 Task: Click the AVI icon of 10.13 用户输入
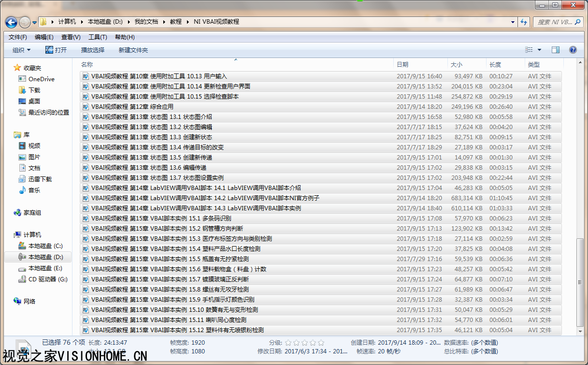[86, 76]
